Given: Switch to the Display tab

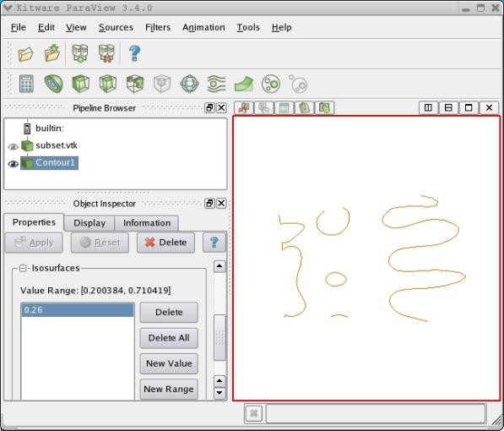Looking at the screenshot, I should [89, 223].
